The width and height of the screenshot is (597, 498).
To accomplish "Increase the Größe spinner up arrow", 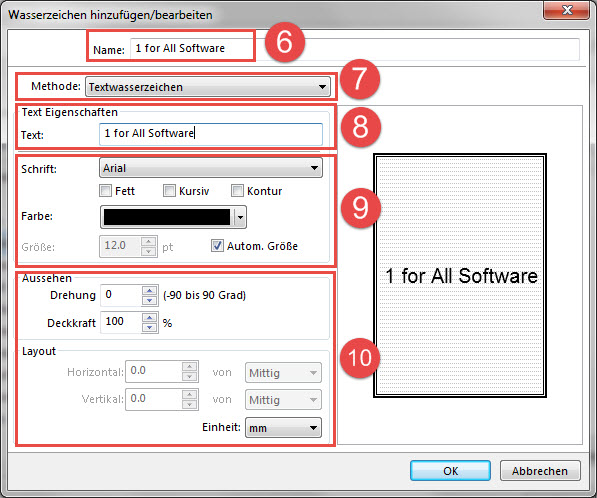I will coord(149,241).
